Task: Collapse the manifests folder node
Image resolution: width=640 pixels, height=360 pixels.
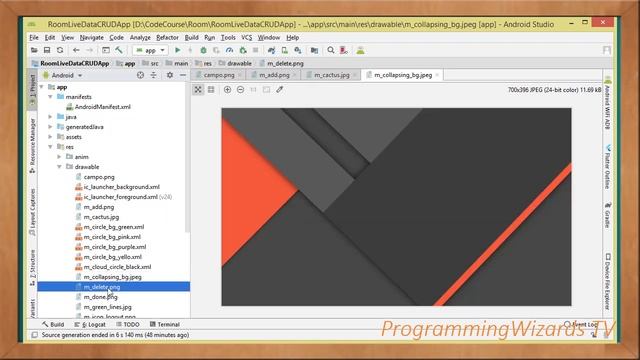Action: [x=50, y=97]
